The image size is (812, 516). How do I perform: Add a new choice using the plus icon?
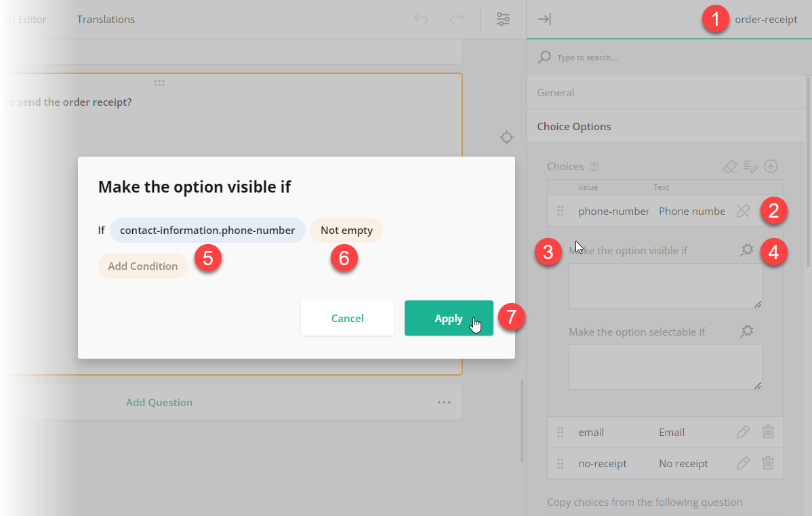771,166
